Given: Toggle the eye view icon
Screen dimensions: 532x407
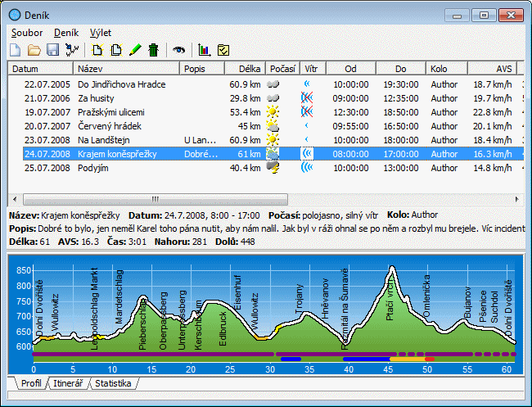Looking at the screenshot, I should 178,50.
